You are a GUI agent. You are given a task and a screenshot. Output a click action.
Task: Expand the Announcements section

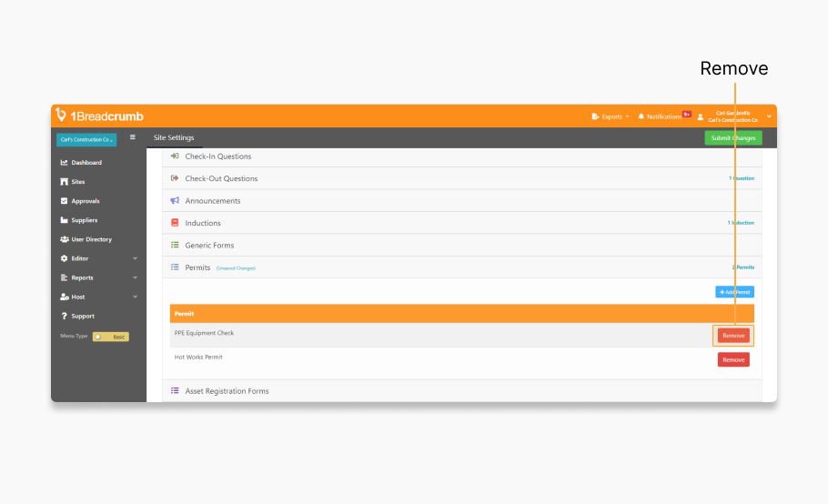click(462, 200)
